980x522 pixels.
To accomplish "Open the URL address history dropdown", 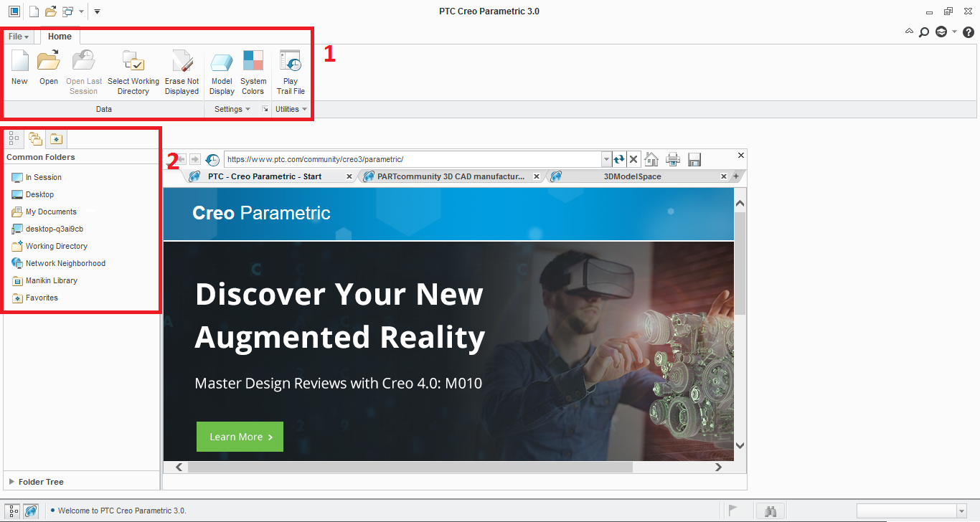I will click(x=607, y=159).
